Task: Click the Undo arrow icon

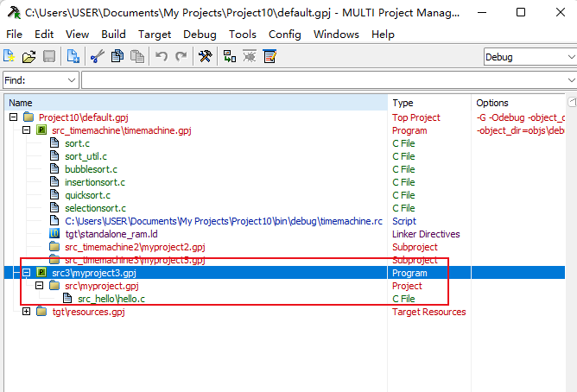Action: [162, 57]
